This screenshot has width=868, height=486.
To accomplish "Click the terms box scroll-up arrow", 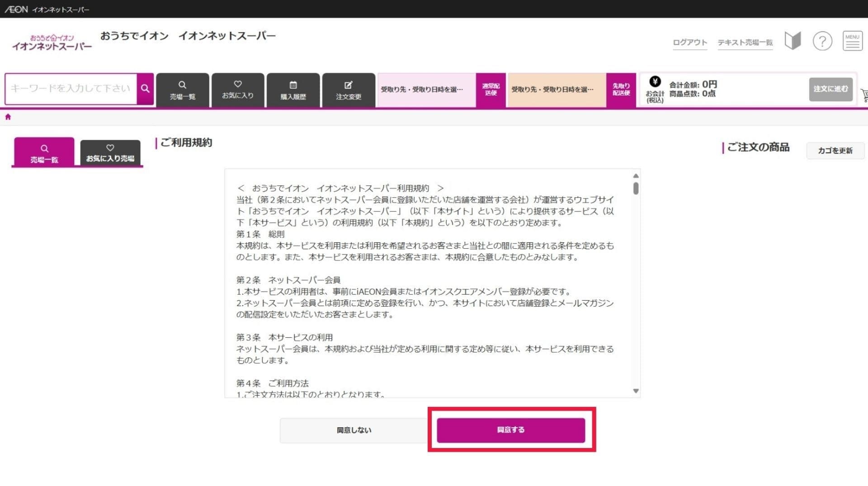I will 636,176.
